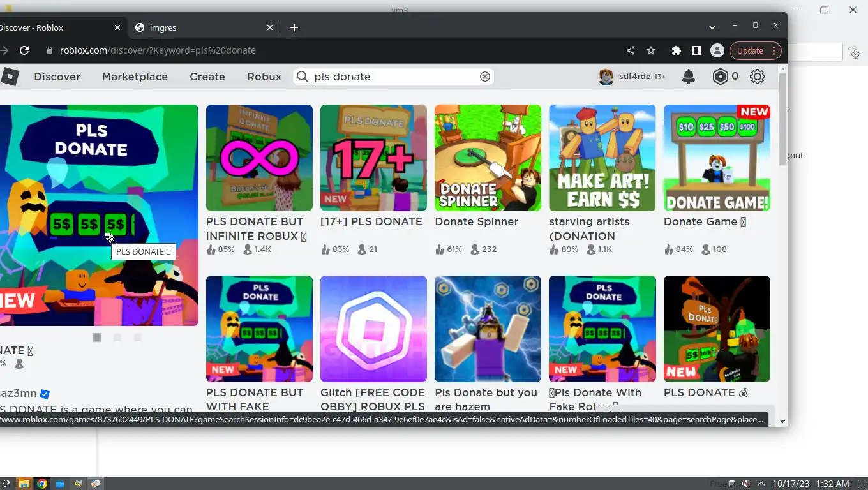The width and height of the screenshot is (868, 490).
Task: Click the Roblox logo icon
Action: pos(10,77)
